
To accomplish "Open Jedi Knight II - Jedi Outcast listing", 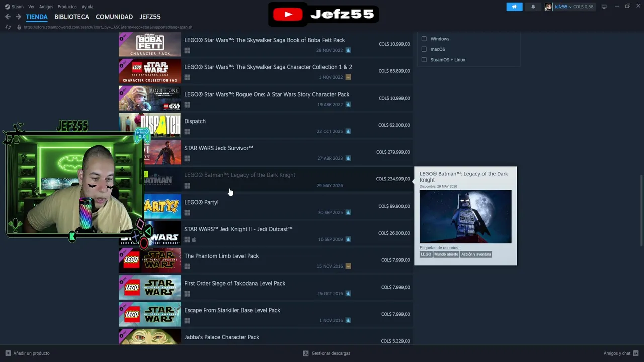I will tap(266, 233).
